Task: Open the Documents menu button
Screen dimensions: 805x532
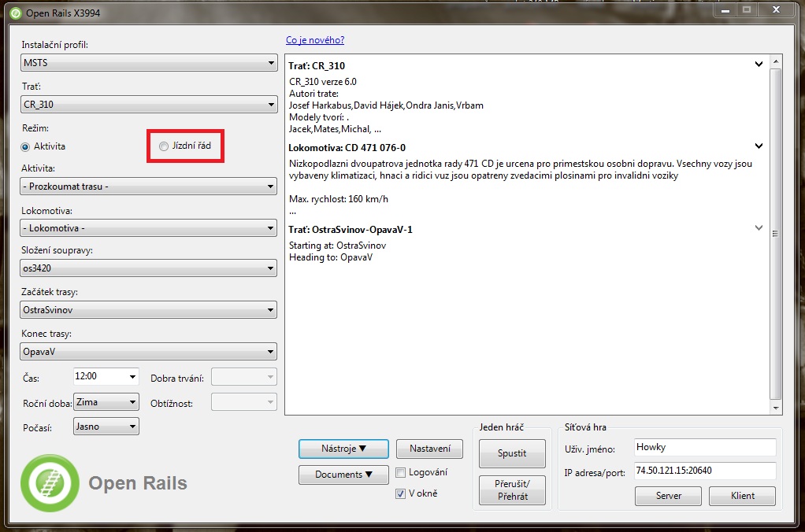Action: point(343,475)
